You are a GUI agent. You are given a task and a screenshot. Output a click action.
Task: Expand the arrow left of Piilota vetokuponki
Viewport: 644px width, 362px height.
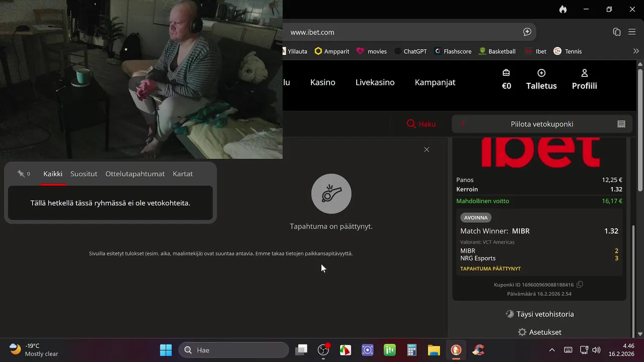pyautogui.click(x=463, y=124)
